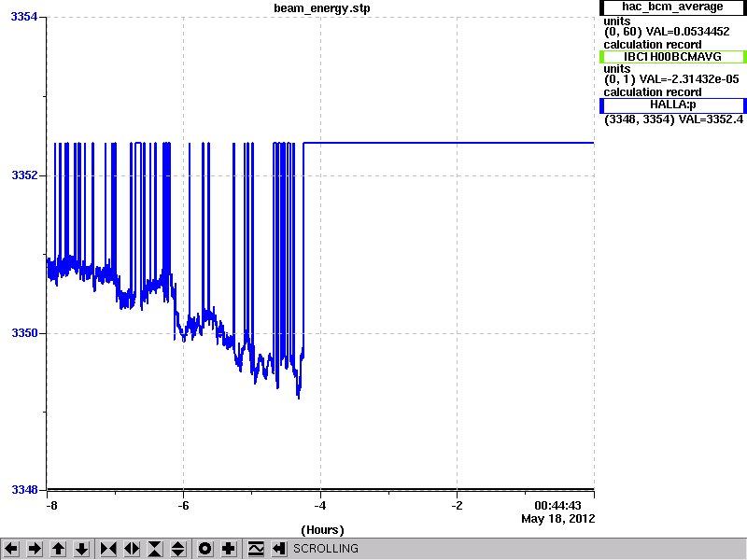Click the arrow-to-bar icon beside SCROLLING

coord(279,549)
